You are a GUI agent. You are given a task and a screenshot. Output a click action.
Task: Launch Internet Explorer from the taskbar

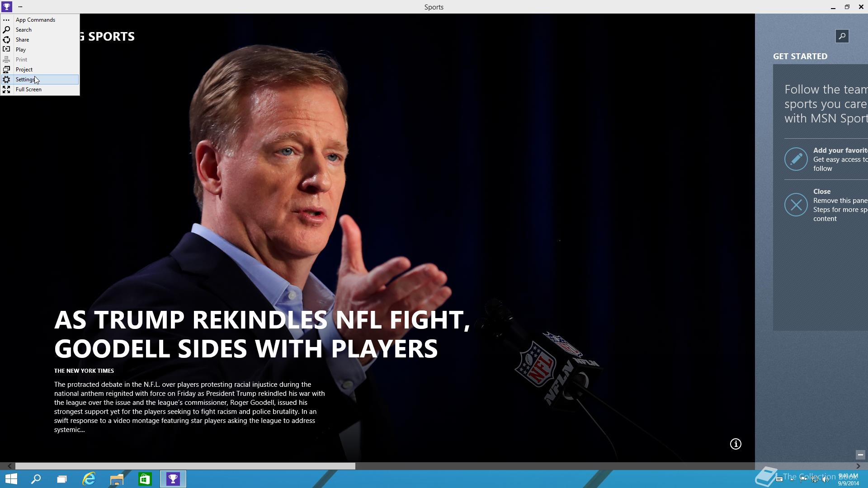pyautogui.click(x=89, y=479)
